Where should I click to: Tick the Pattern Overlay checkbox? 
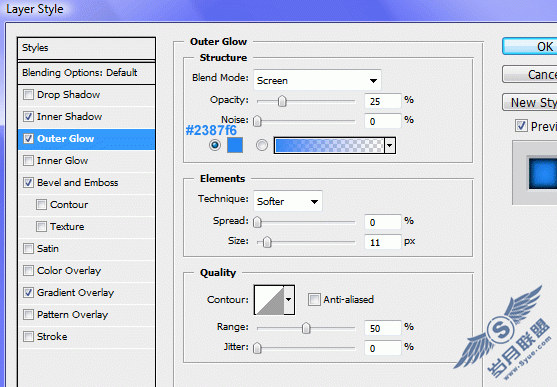pos(28,315)
